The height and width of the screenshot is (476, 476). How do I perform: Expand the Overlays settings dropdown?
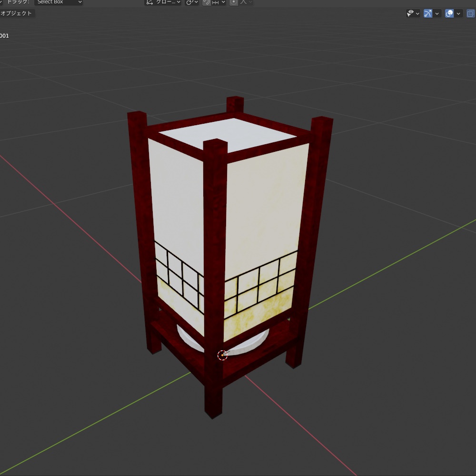click(x=458, y=13)
